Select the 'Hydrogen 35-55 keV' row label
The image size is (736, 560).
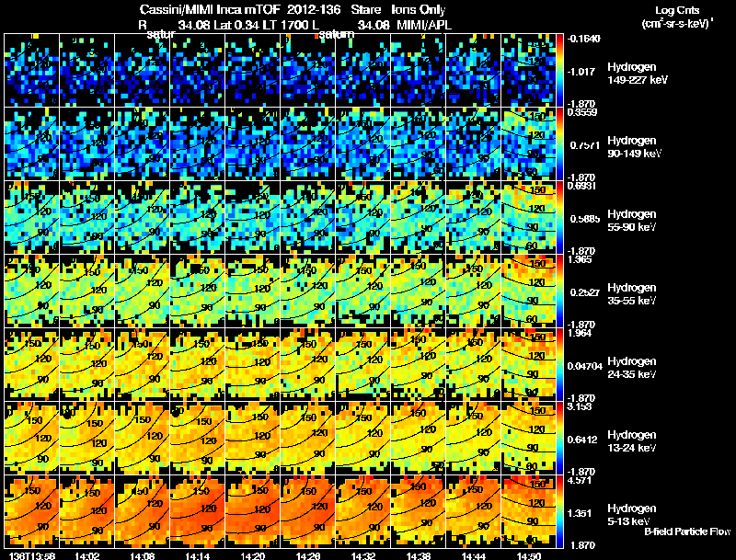pos(632,294)
